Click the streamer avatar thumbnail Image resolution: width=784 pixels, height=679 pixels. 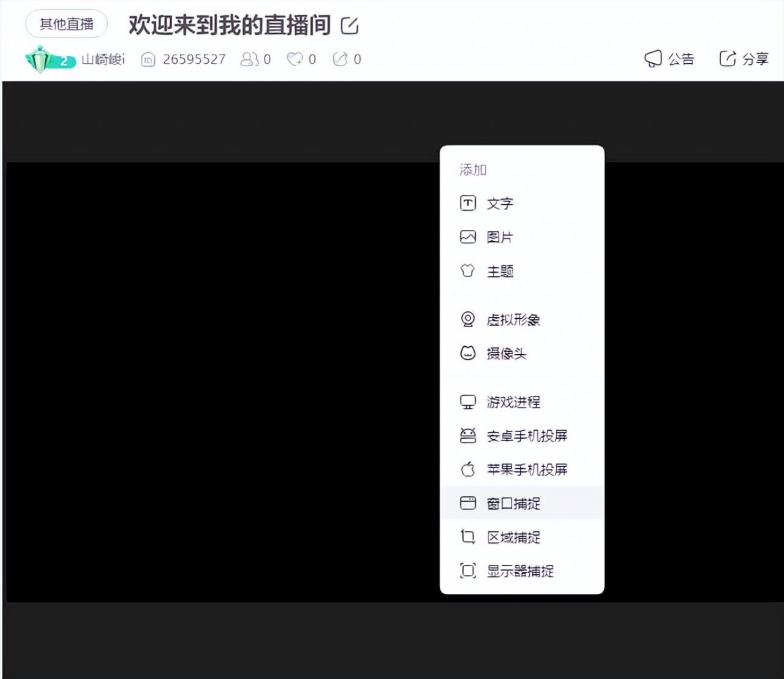click(x=38, y=59)
